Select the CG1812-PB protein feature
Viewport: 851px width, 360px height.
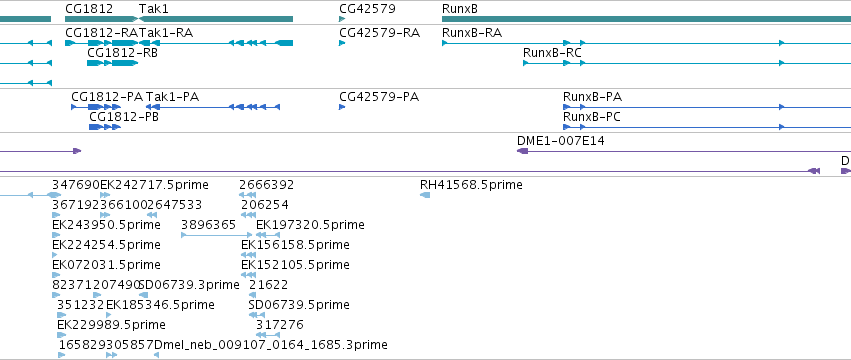[104, 127]
